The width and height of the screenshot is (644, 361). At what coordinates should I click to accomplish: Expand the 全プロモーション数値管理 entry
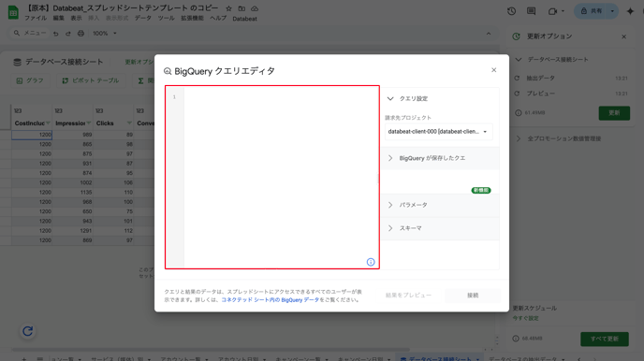tap(519, 138)
